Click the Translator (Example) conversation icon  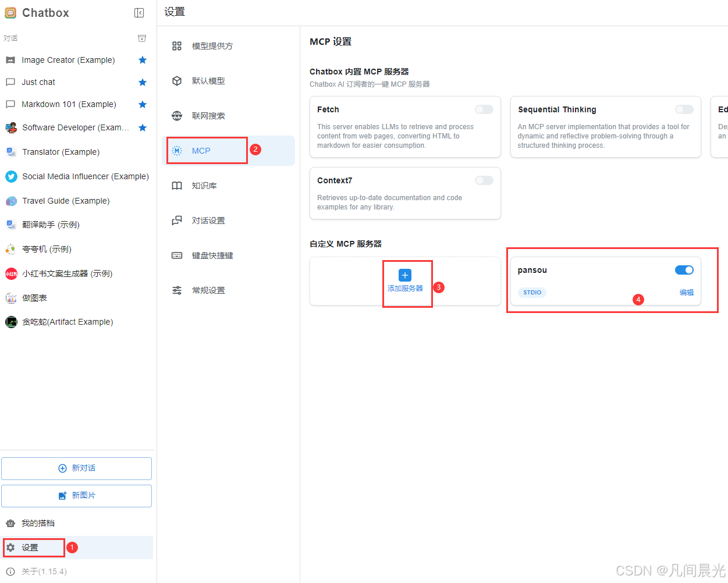coord(10,152)
